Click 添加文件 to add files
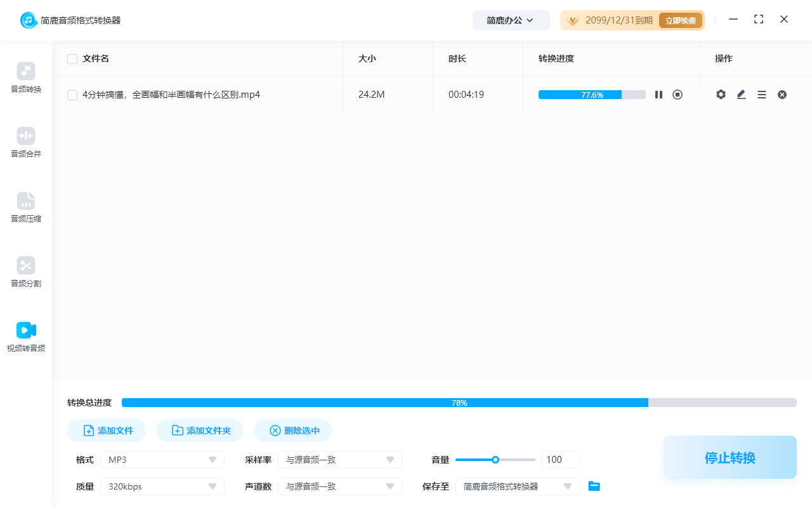 [x=106, y=430]
